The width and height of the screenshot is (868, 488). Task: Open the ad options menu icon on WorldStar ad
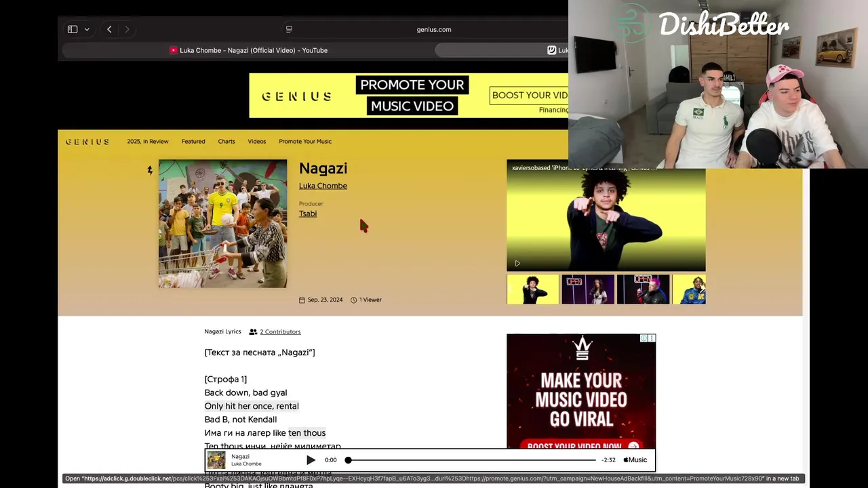pyautogui.click(x=652, y=338)
